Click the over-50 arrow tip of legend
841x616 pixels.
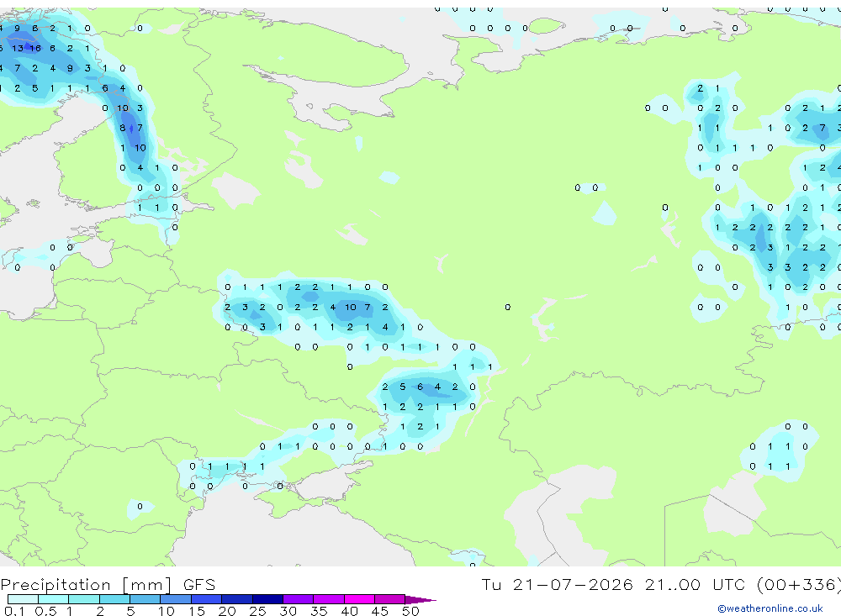click(x=421, y=600)
